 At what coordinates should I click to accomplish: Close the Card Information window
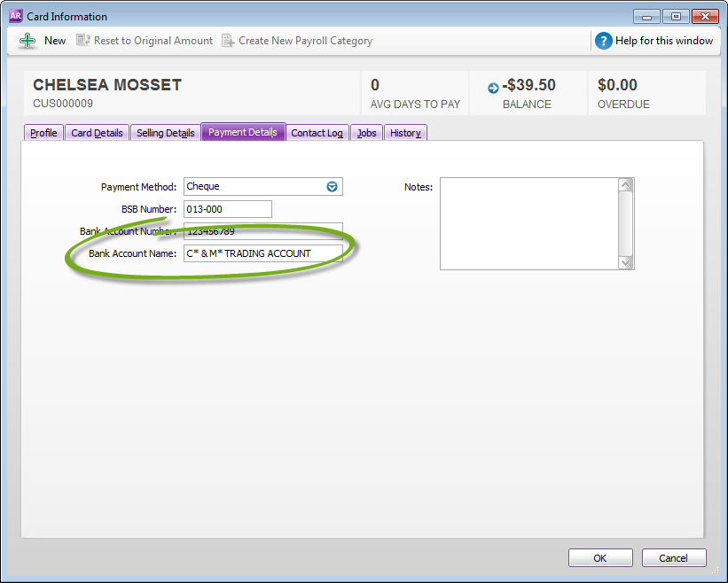[x=705, y=17]
